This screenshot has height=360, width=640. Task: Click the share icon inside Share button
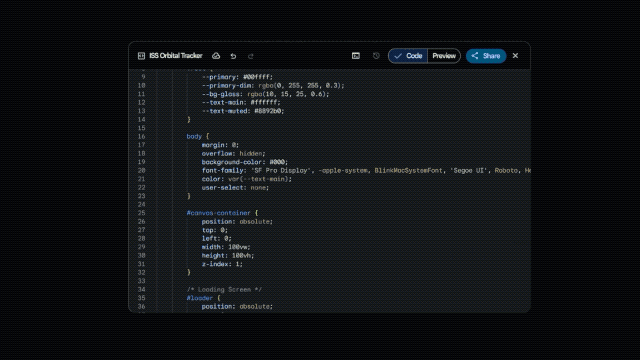tap(475, 56)
